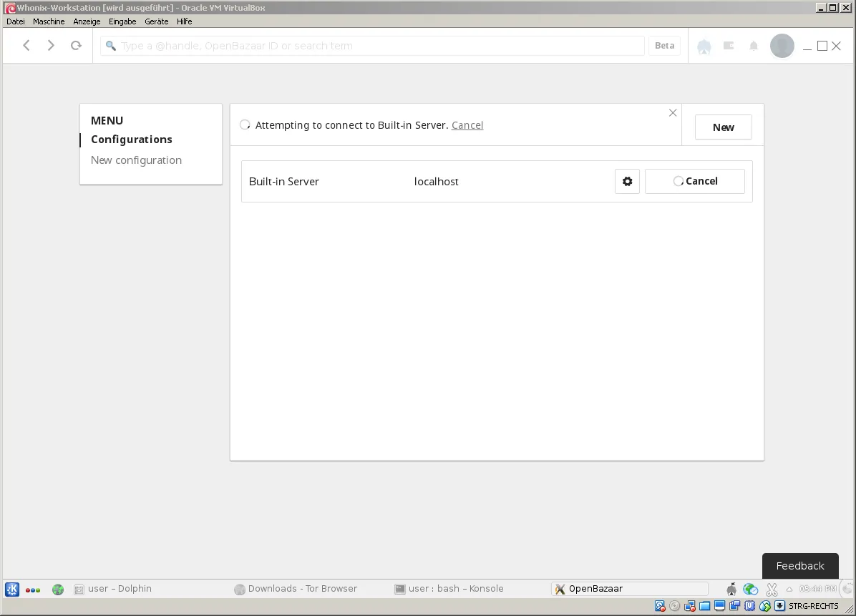
Task: Open the Geräte menu
Action: click(156, 21)
